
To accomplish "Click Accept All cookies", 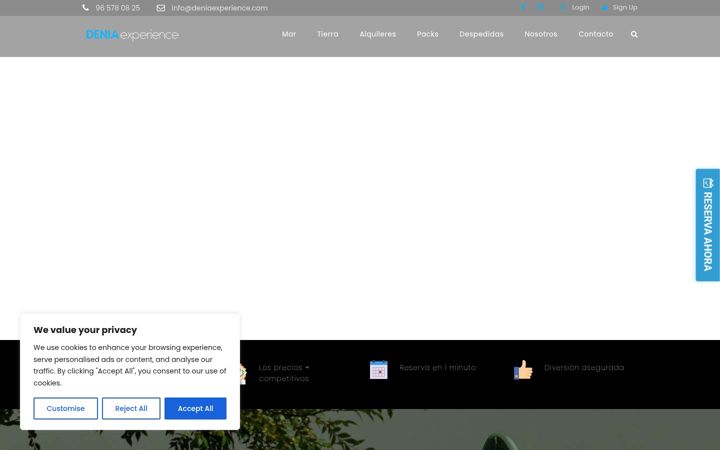I will [x=196, y=408].
